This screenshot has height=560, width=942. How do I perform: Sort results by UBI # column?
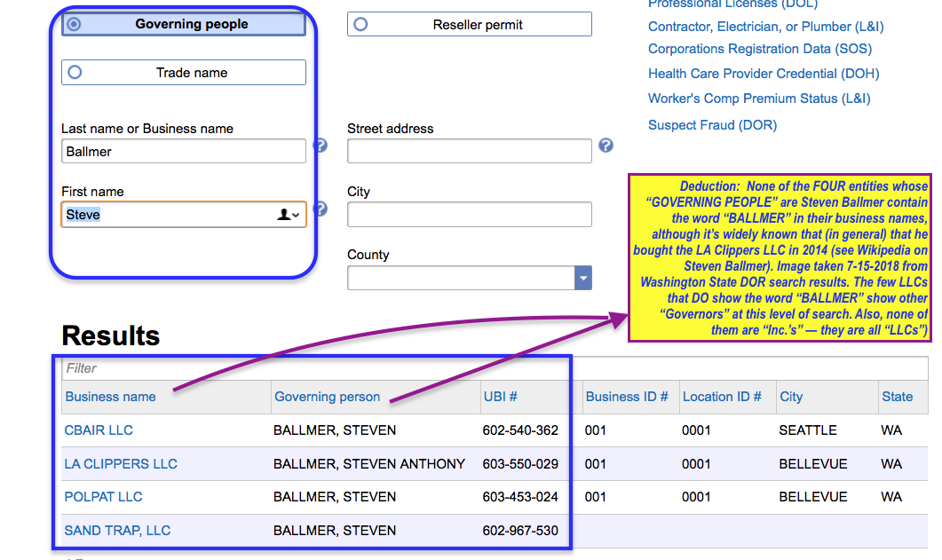(500, 397)
